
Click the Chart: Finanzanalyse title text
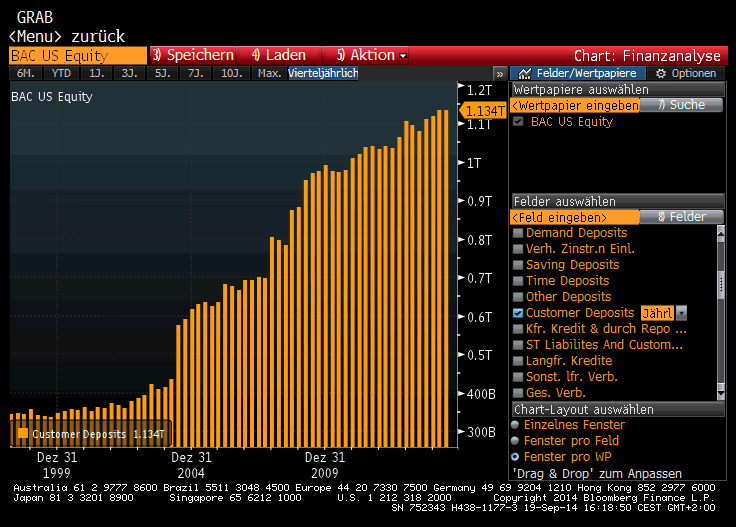click(647, 56)
